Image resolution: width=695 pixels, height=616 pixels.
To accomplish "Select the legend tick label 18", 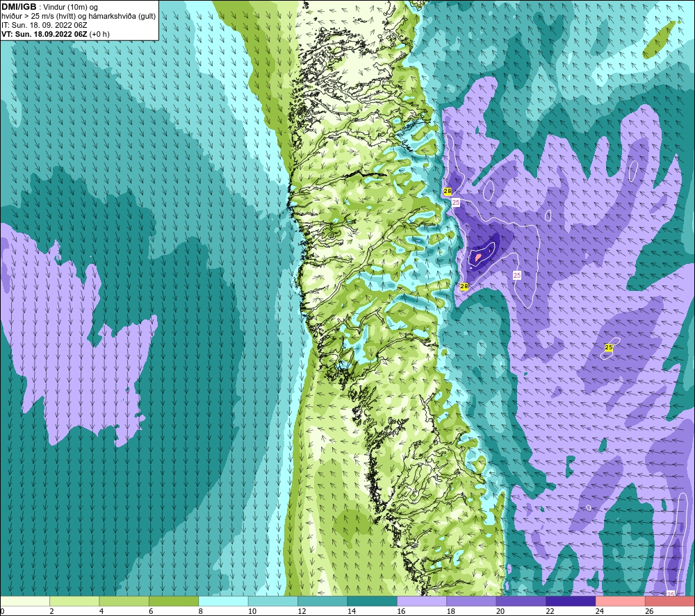I will 451,611.
